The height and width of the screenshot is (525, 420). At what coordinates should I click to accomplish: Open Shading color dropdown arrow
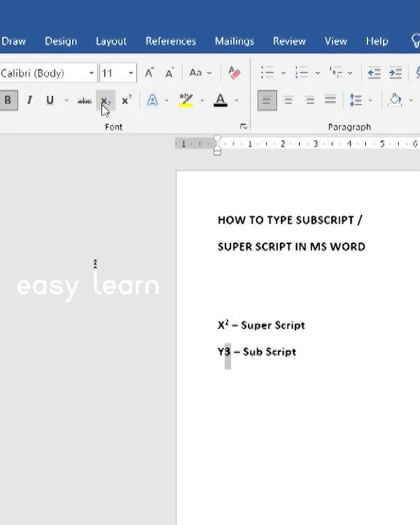pyautogui.click(x=411, y=100)
